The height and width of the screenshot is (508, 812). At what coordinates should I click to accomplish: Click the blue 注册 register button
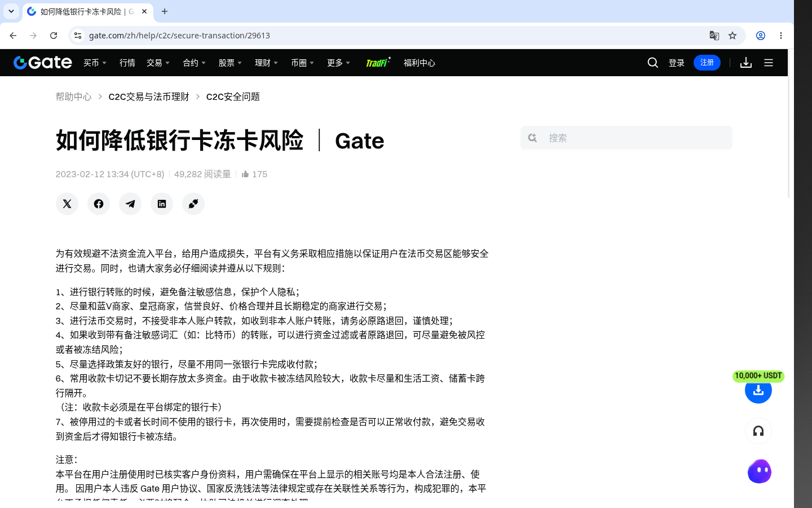pos(707,63)
